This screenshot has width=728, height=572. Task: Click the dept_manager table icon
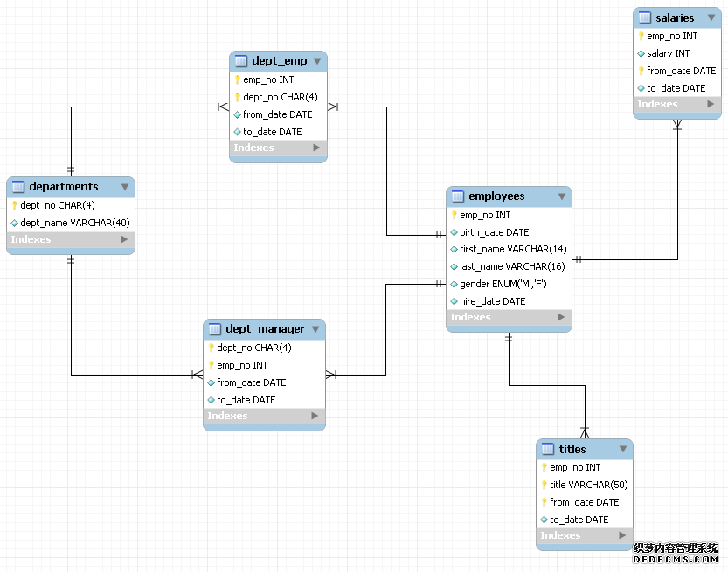tap(215, 329)
